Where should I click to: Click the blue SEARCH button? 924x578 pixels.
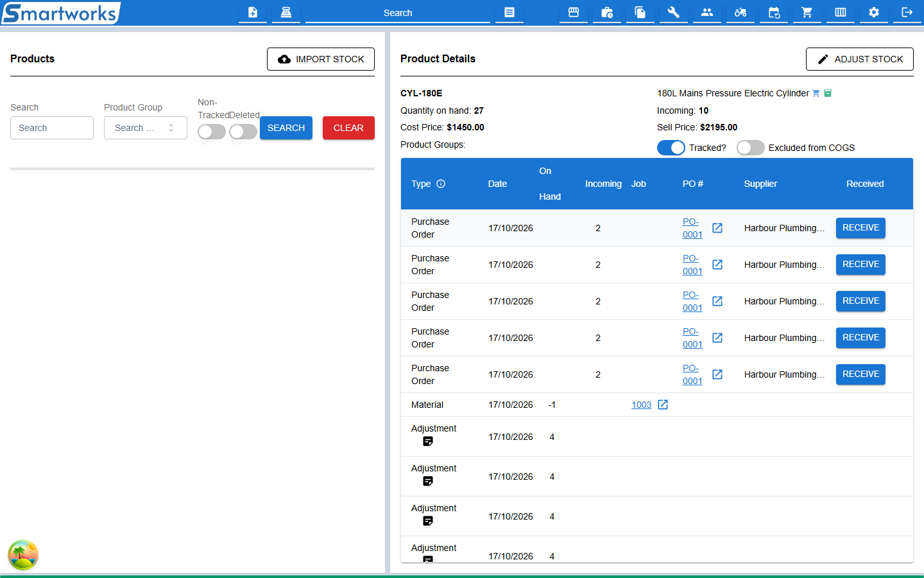point(286,128)
